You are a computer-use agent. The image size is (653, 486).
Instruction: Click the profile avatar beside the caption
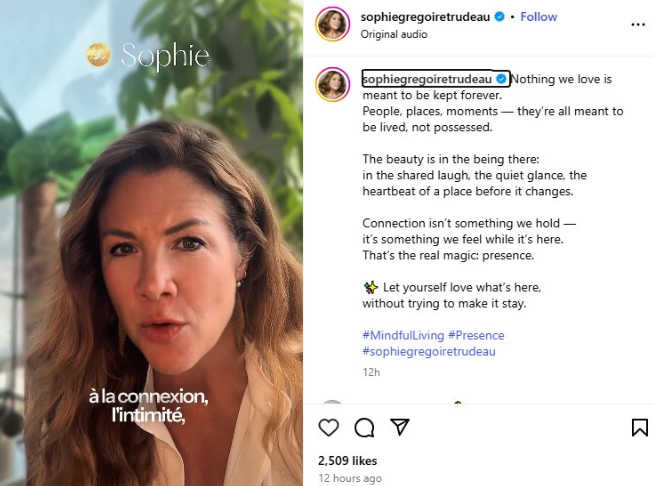[332, 85]
